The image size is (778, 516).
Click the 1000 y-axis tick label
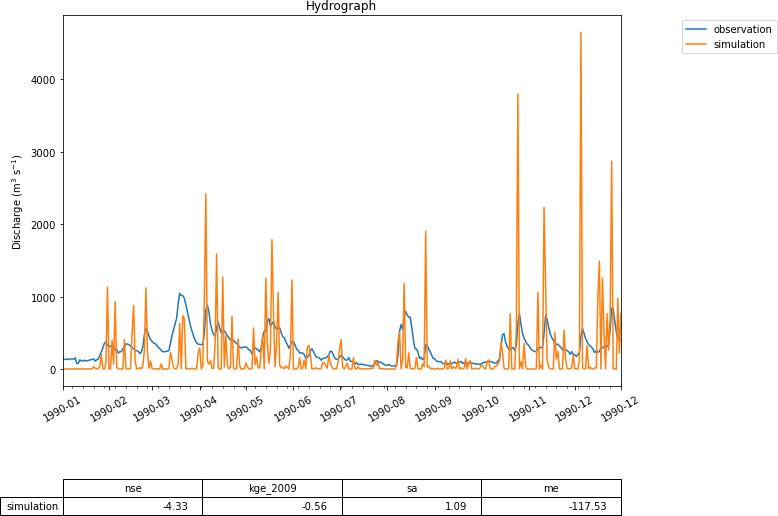[x=42, y=298]
